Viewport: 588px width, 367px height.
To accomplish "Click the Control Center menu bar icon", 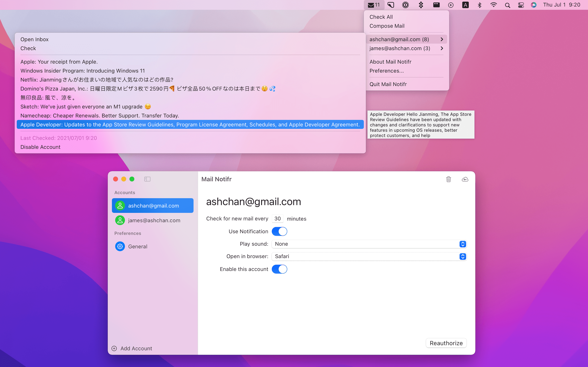I will 521,5.
